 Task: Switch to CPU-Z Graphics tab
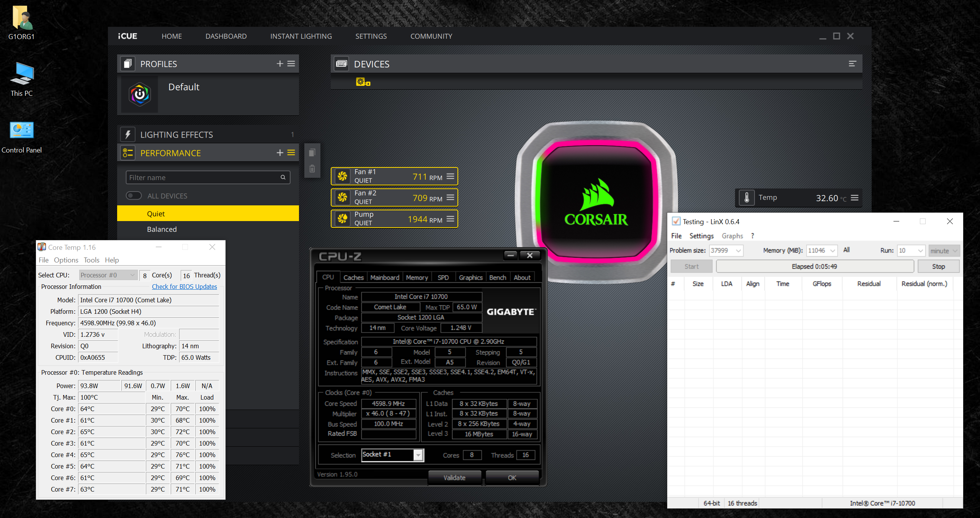click(470, 277)
